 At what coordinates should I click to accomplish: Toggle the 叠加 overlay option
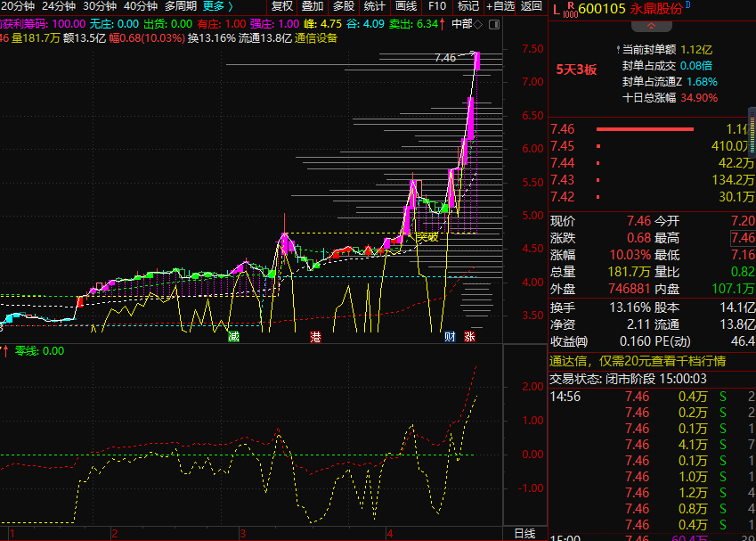coord(313,6)
